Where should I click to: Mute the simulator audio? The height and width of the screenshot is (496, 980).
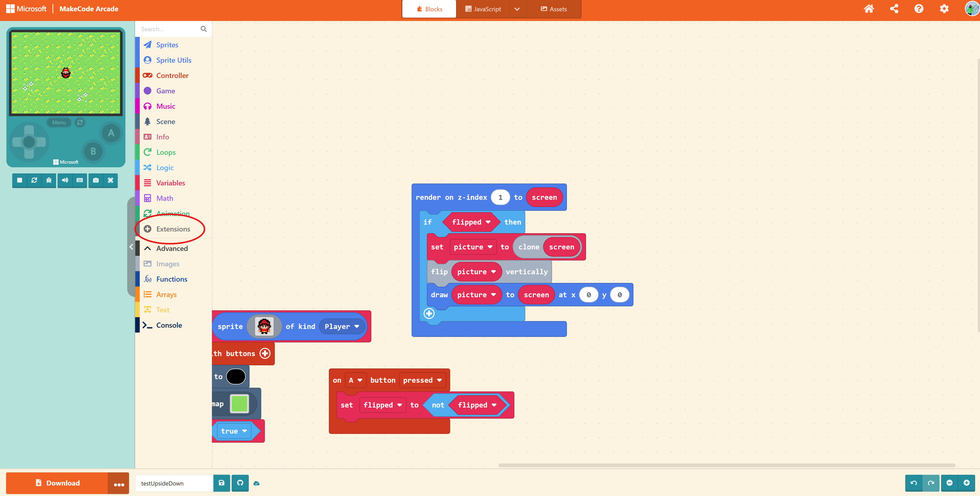click(x=65, y=180)
